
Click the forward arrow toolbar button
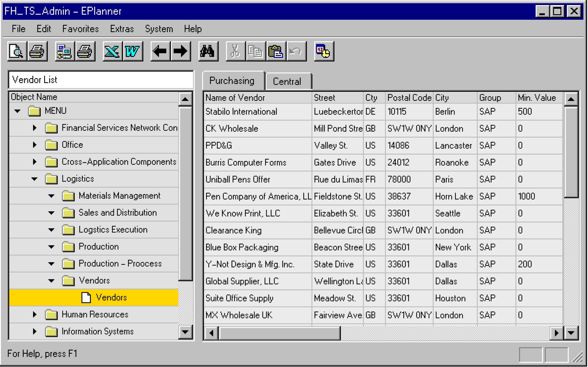180,51
